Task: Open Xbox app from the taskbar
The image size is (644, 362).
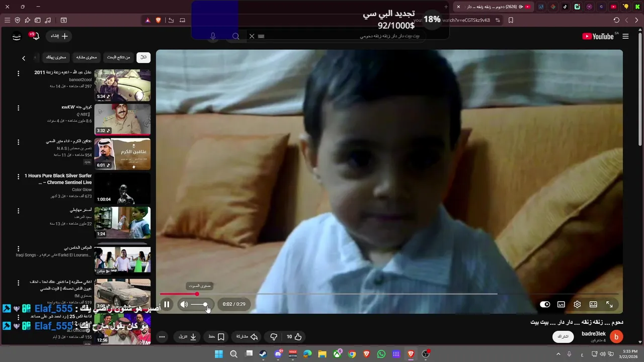Action: pos(337,354)
